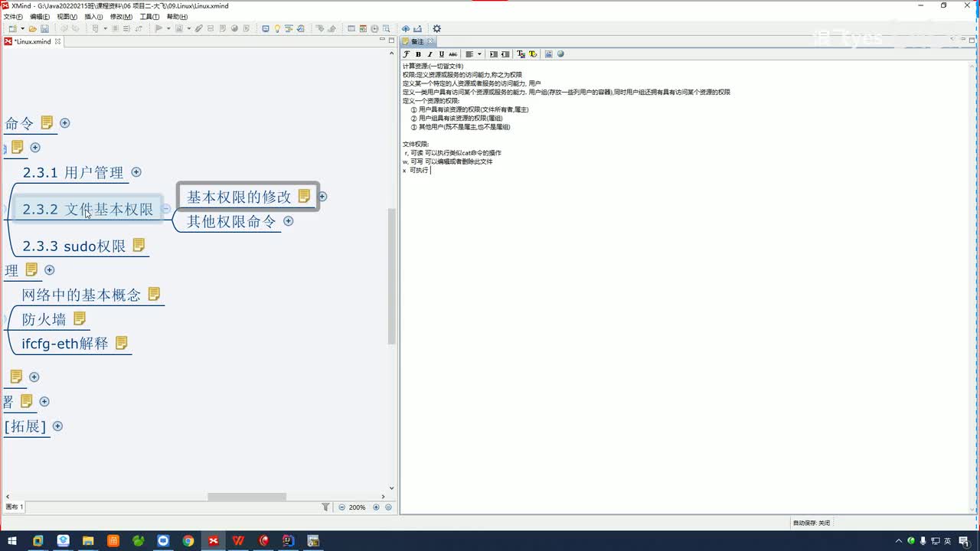This screenshot has height=551, width=980.
Task: Open the 视图 menu
Action: 67,17
